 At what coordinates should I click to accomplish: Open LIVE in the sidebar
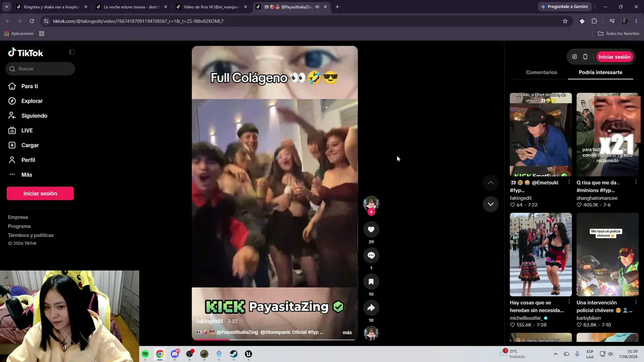27,130
